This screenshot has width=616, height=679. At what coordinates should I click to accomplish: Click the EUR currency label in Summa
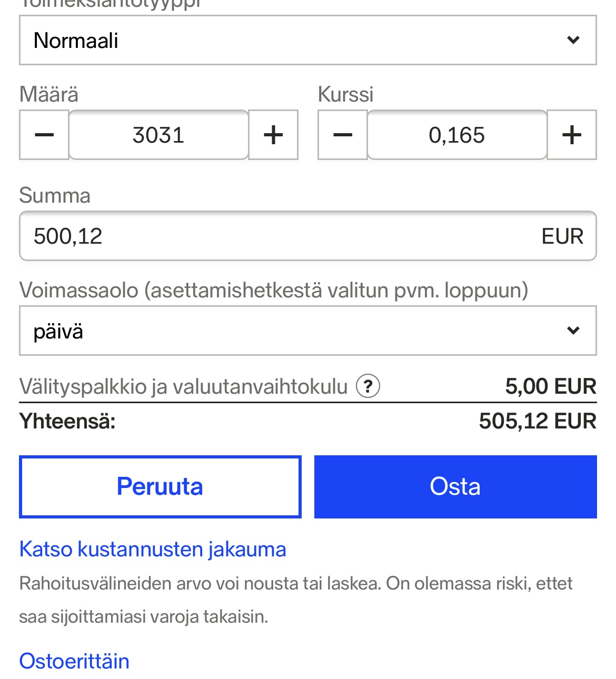(562, 236)
